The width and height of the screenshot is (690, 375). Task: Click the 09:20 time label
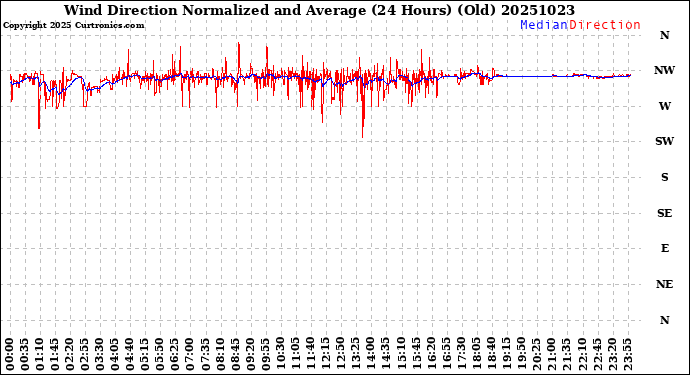250,354
